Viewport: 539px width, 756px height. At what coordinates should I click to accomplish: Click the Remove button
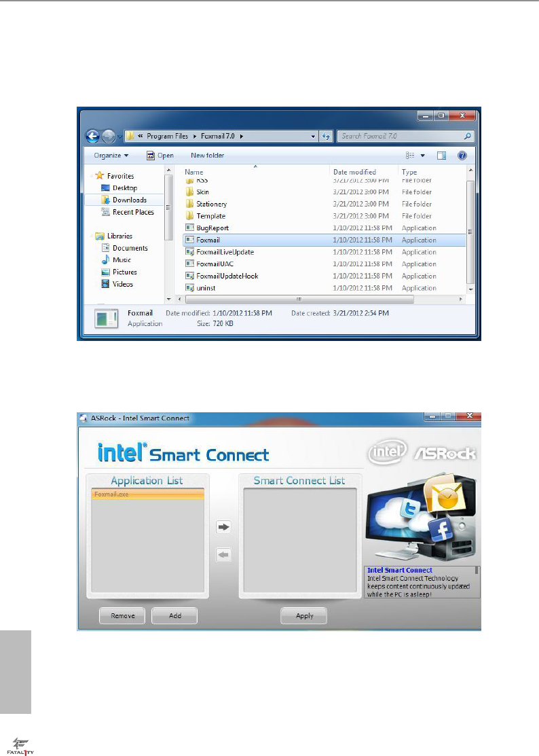click(122, 615)
